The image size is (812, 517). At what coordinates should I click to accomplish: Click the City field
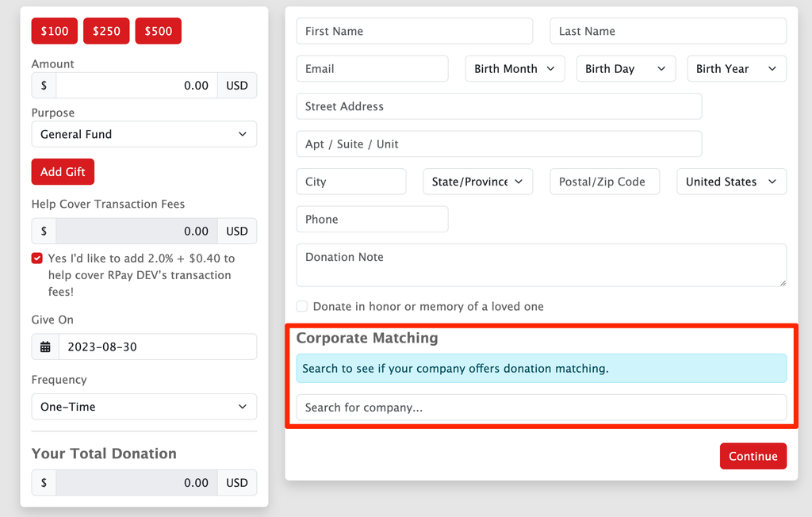pyautogui.click(x=351, y=182)
